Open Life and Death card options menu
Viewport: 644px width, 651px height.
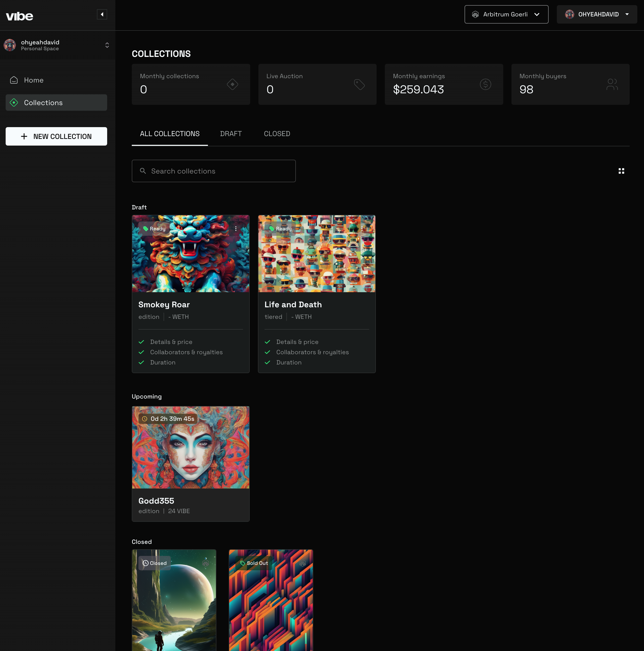[362, 229]
